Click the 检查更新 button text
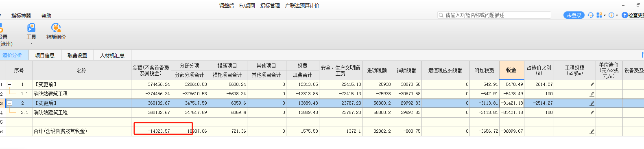 (x=636, y=15)
